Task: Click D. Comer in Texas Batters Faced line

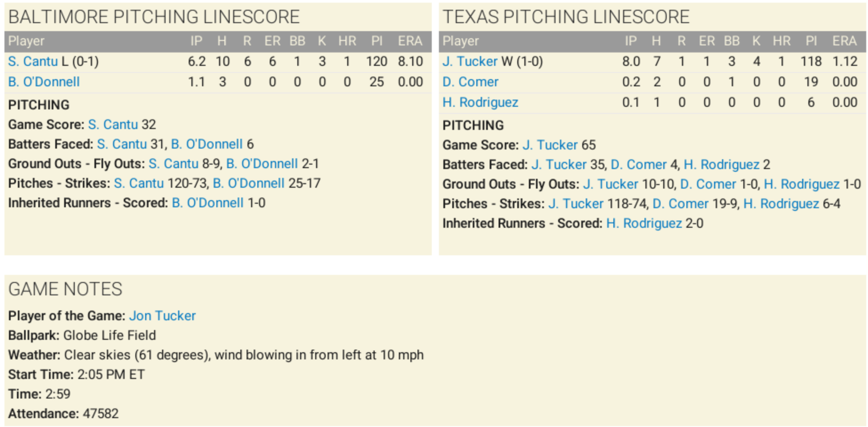Action: click(x=638, y=165)
